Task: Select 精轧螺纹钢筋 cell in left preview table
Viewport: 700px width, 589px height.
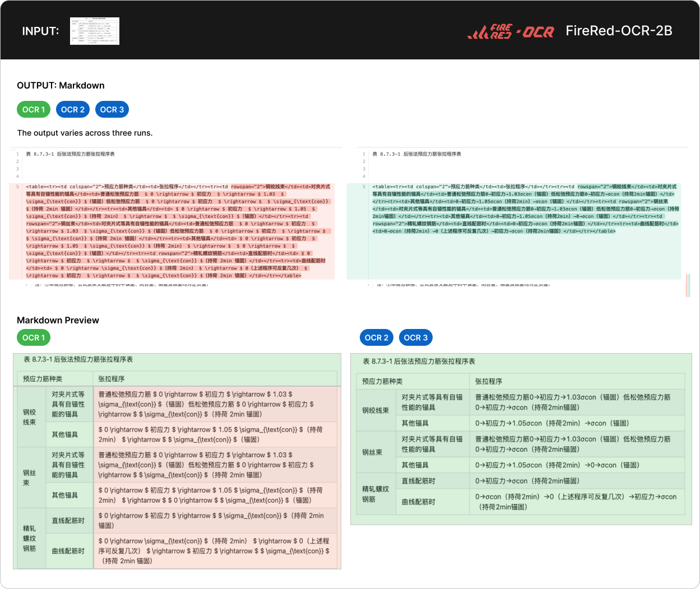Action: tap(29, 539)
